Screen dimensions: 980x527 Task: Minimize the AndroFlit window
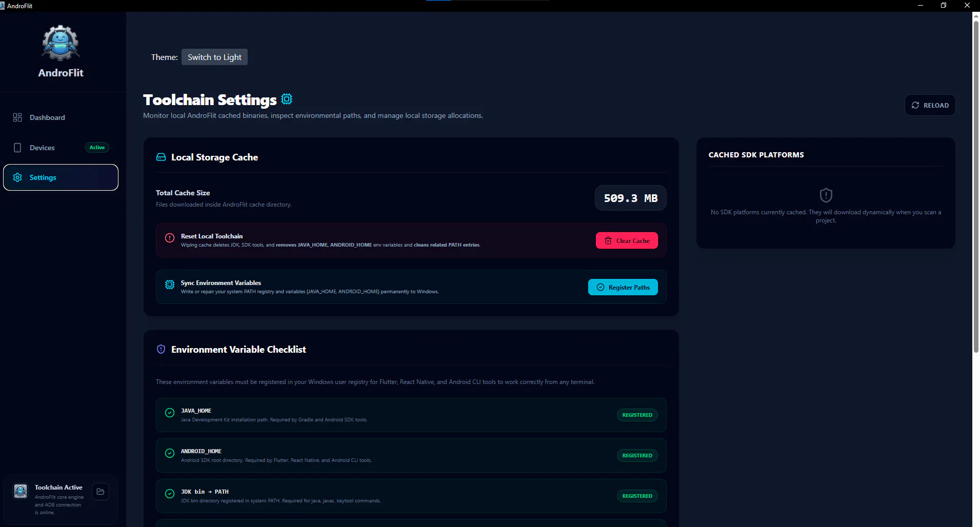tap(921, 6)
